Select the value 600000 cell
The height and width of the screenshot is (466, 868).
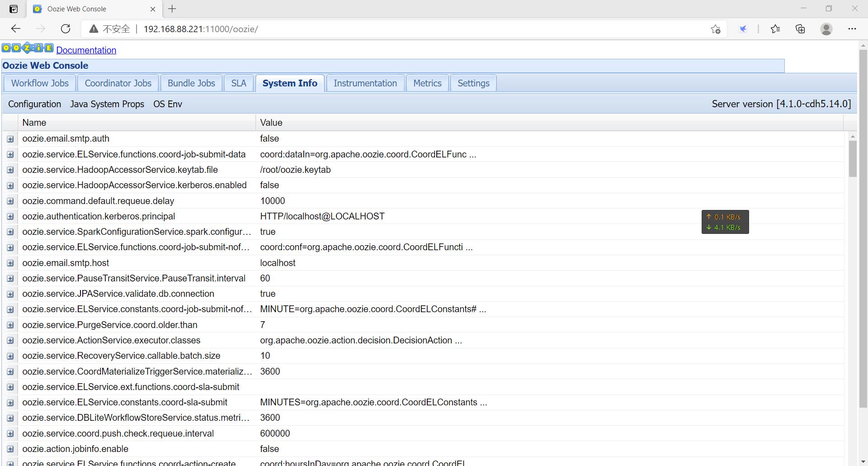coord(549,433)
